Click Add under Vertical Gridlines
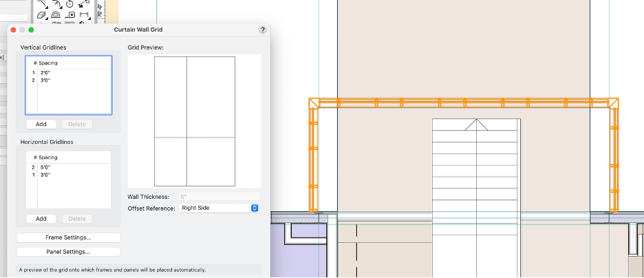The height and width of the screenshot is (278, 644). coord(41,124)
